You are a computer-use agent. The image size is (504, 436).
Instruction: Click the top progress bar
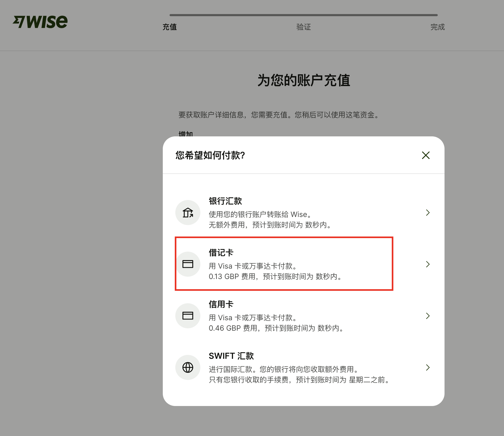coord(304,15)
